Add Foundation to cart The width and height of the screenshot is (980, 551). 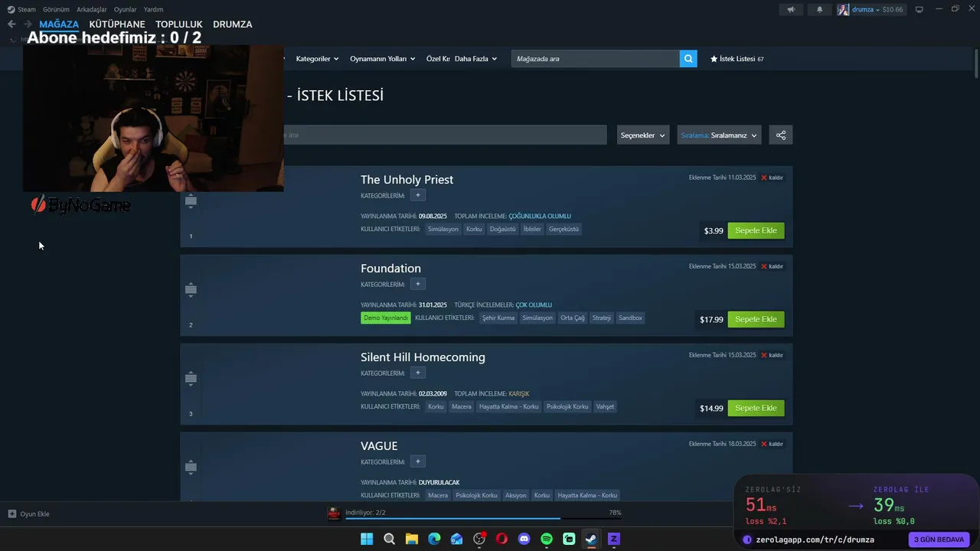tap(756, 319)
